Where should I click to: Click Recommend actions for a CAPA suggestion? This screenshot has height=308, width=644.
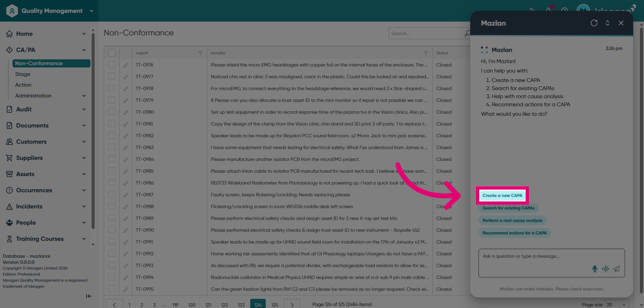515,233
